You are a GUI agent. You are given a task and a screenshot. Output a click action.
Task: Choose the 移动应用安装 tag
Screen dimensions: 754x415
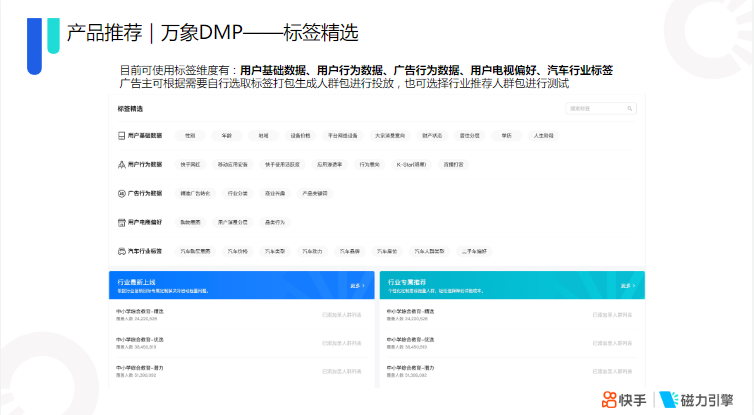pos(233,165)
